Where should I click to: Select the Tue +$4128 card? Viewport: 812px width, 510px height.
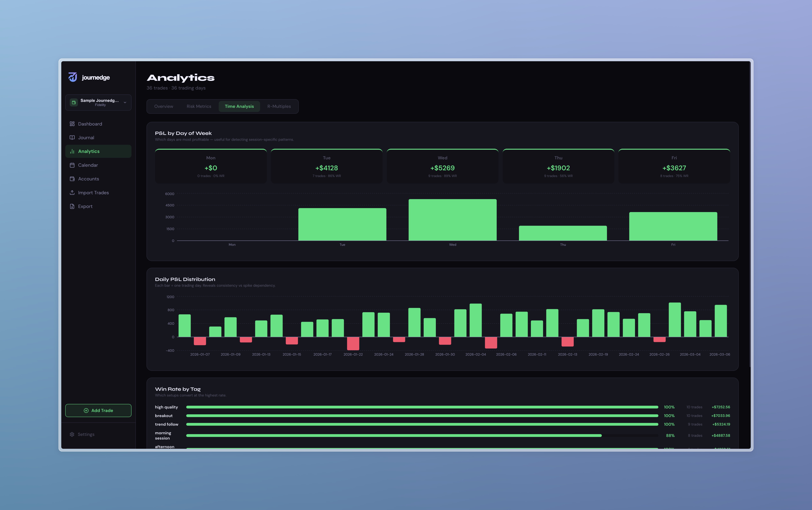327,166
